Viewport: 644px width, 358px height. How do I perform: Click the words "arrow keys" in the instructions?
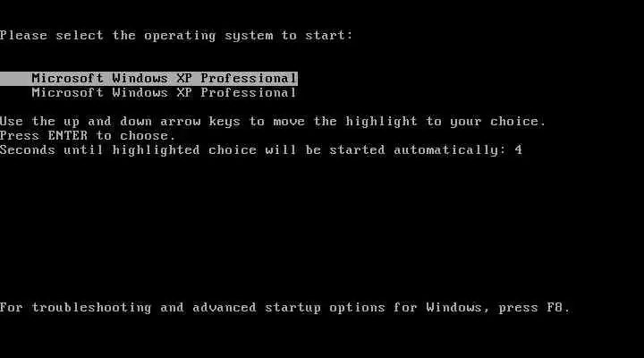pyautogui.click(x=200, y=122)
